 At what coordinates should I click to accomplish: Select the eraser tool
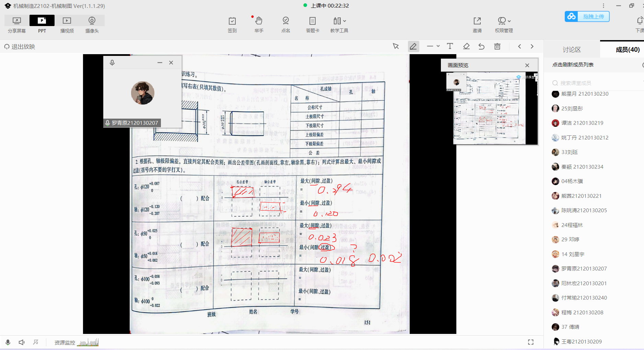[x=466, y=46]
